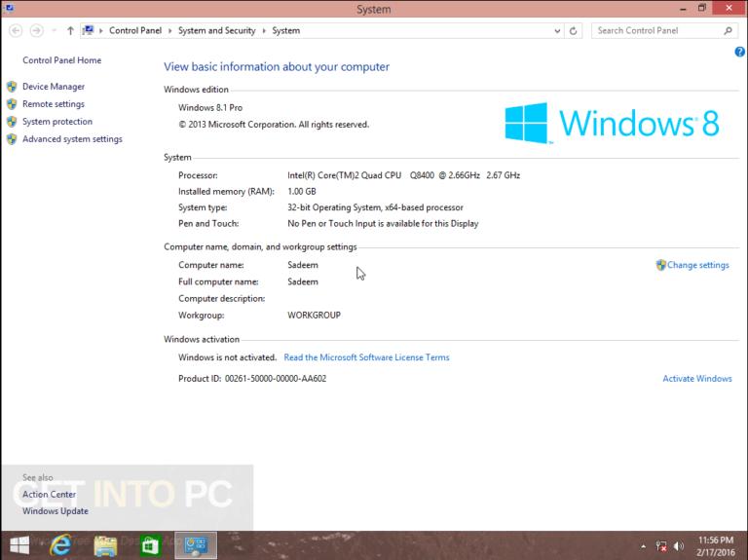Click the System window title bar icon

point(9,9)
